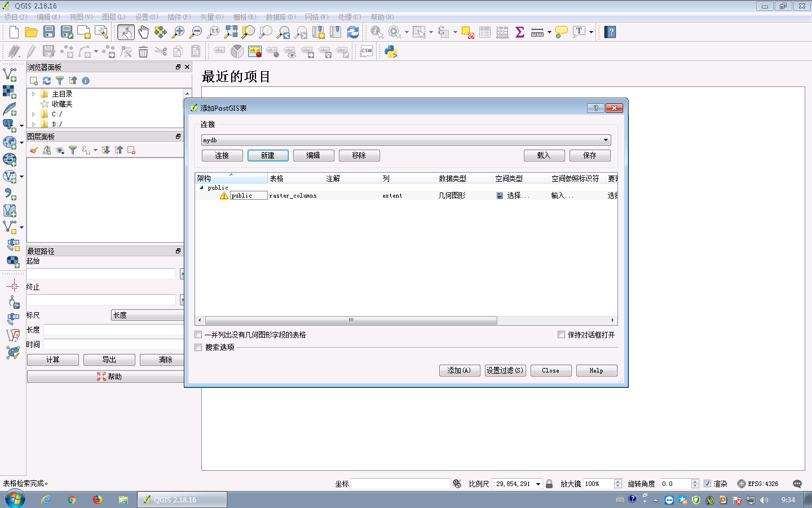Screen dimensions: 812x508
Task: Open annotation tool dropdown arrow
Action: coord(591,32)
